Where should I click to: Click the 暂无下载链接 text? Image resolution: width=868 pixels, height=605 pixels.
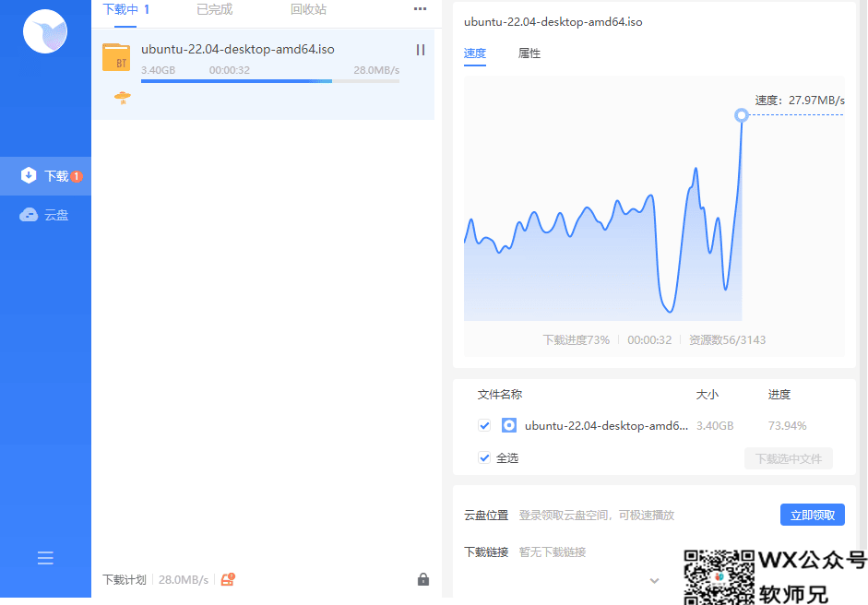(552, 552)
